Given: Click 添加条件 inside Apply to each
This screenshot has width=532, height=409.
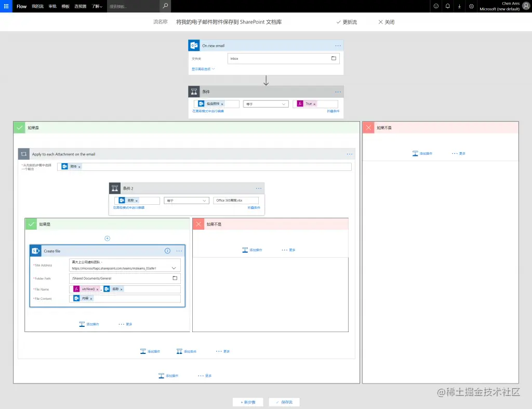Looking at the screenshot, I should pyautogui.click(x=187, y=351).
